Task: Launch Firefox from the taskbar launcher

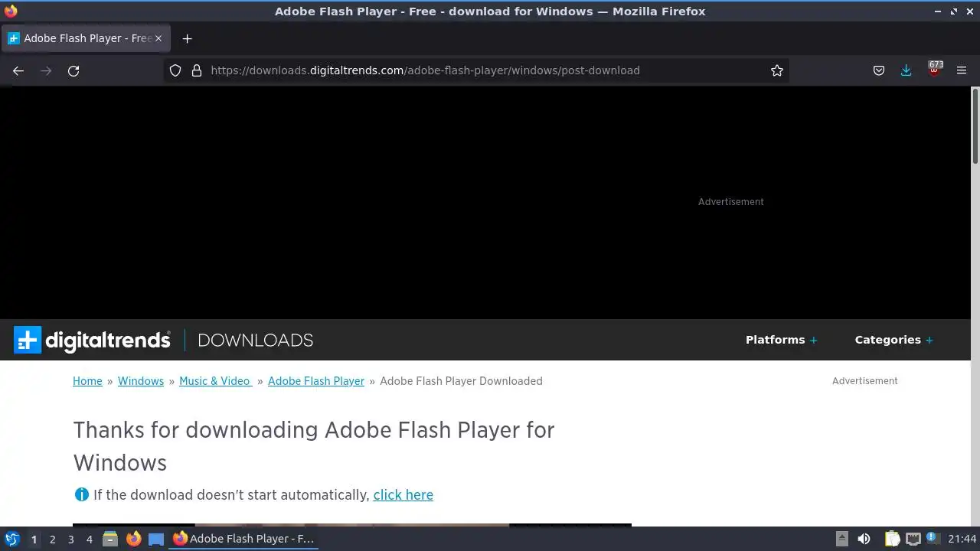Action: pyautogui.click(x=133, y=539)
